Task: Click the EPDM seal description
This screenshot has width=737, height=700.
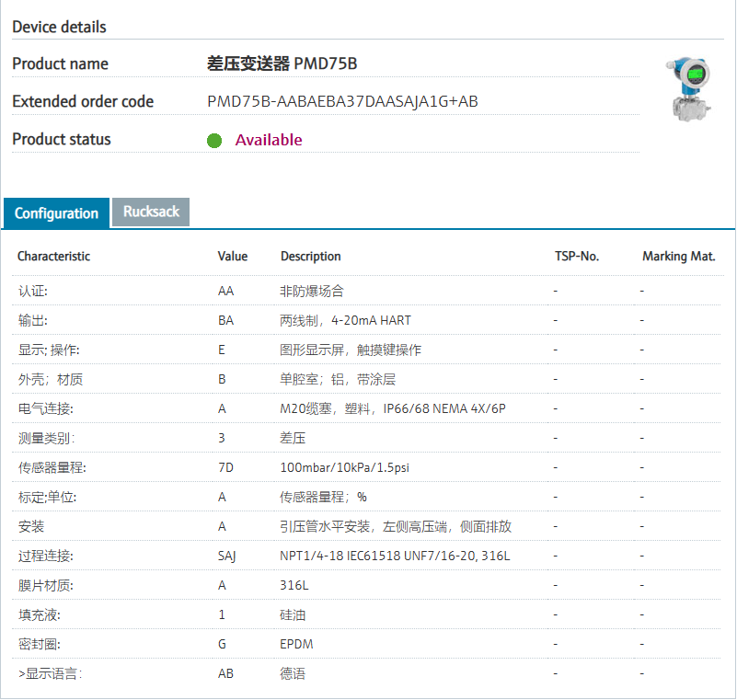Action: (x=296, y=644)
